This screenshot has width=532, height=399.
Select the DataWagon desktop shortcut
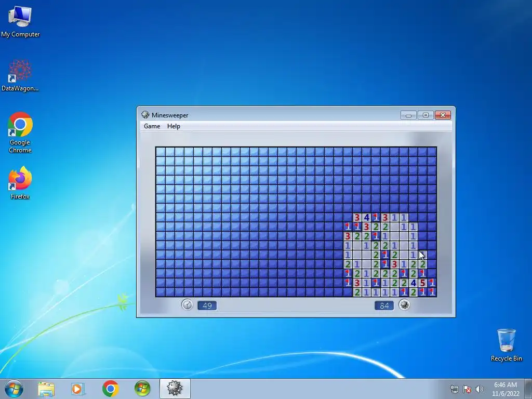pos(20,76)
